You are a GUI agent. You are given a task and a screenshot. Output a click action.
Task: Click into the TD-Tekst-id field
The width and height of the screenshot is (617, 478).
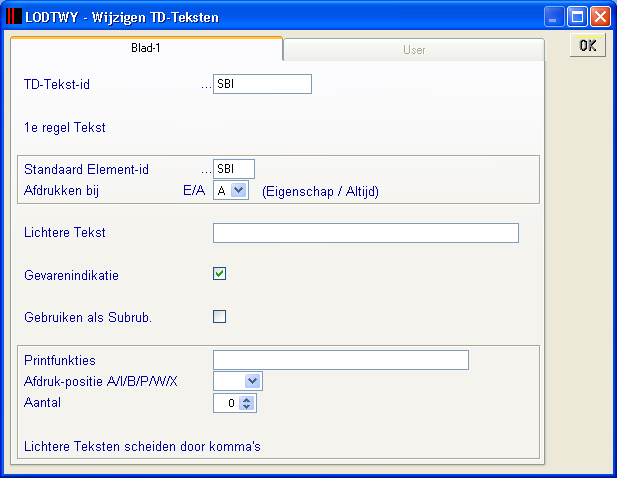coord(262,84)
